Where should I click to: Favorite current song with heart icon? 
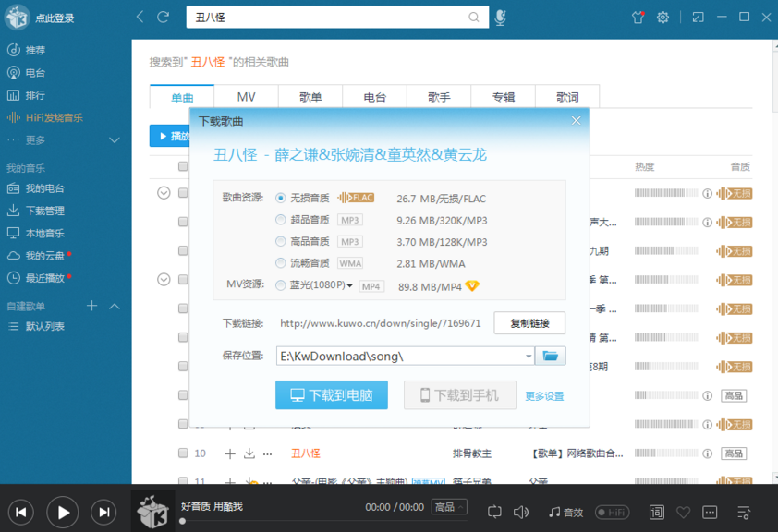click(683, 513)
